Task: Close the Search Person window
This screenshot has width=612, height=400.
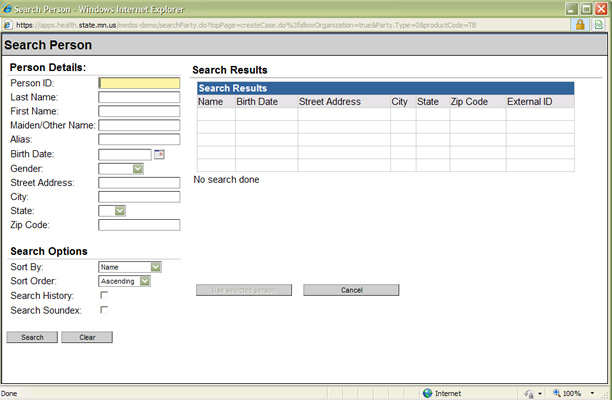Action: [x=601, y=9]
